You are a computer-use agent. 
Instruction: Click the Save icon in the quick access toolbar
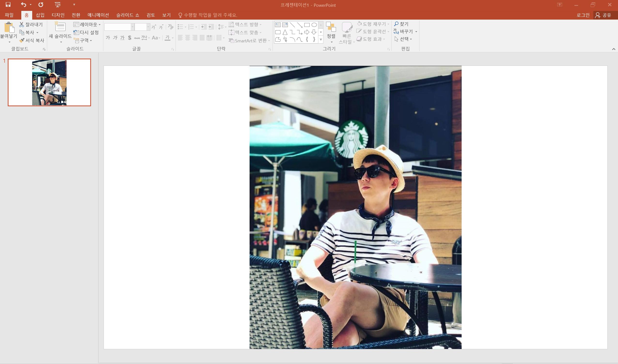pyautogui.click(x=8, y=5)
